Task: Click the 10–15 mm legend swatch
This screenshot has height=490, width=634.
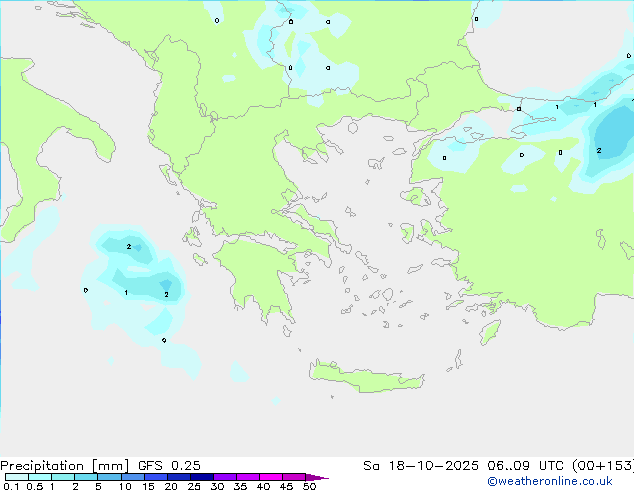Action: pos(132,477)
